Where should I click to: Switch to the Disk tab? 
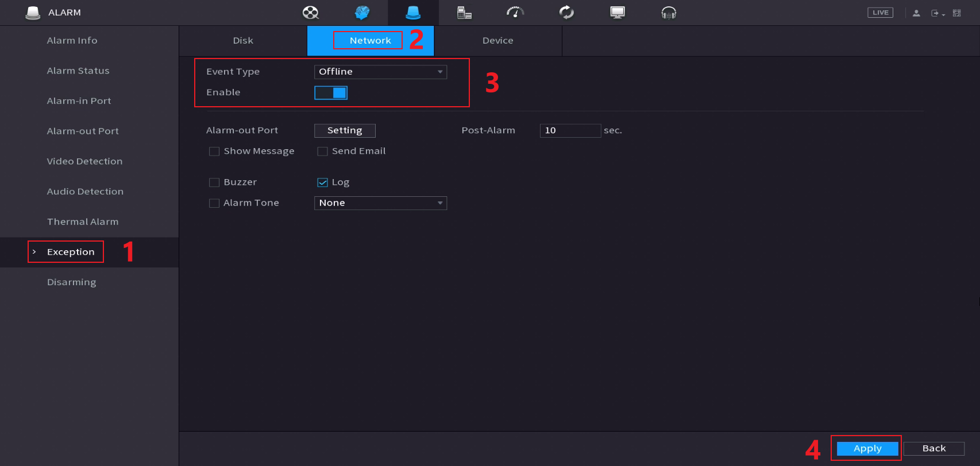click(x=243, y=41)
